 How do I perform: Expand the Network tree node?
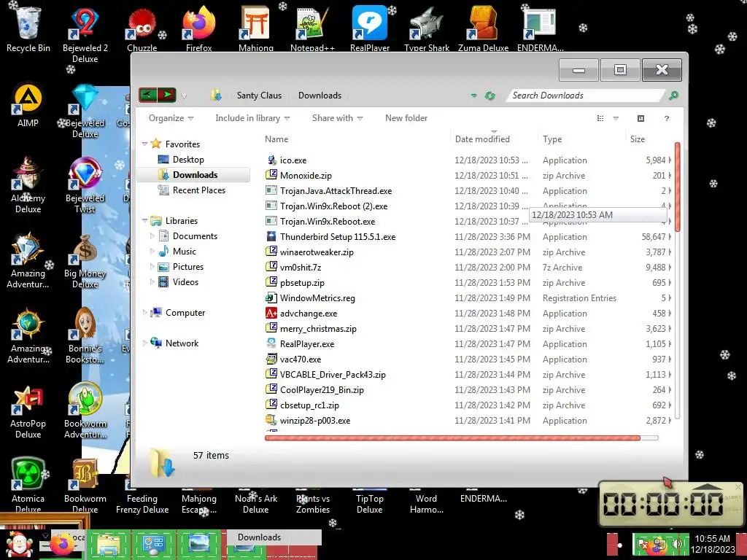pos(145,343)
